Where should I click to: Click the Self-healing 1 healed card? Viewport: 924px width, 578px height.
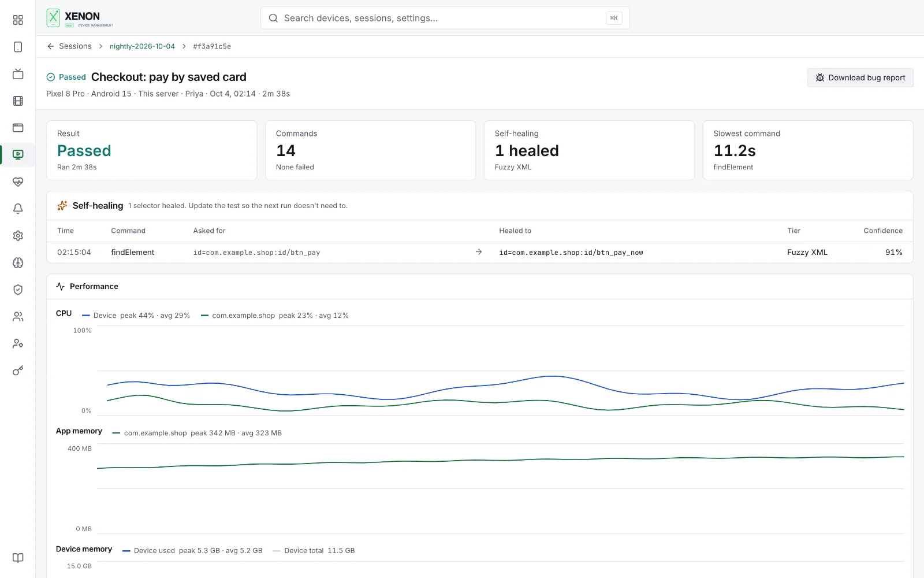pyautogui.click(x=589, y=150)
